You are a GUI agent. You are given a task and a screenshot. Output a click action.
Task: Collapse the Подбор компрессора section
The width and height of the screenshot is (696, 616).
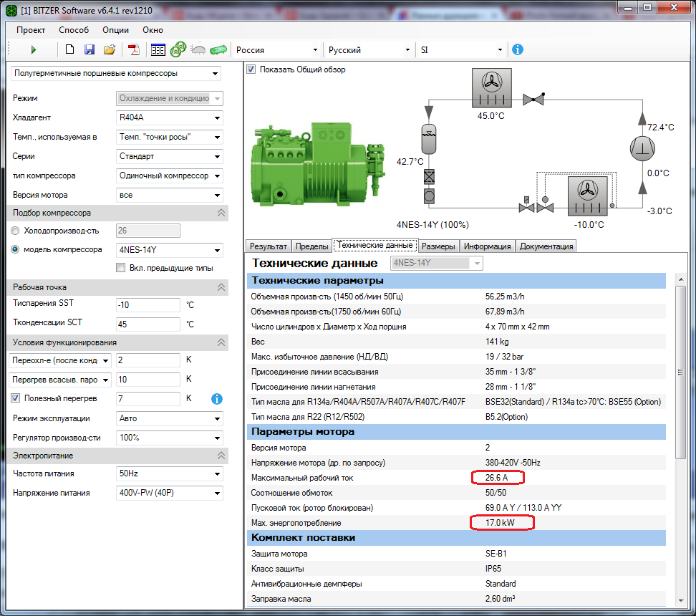[221, 213]
